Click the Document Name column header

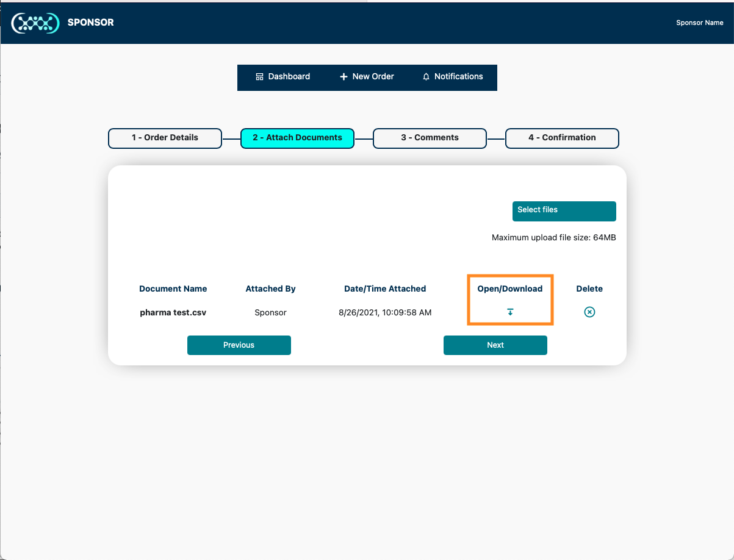tap(173, 289)
